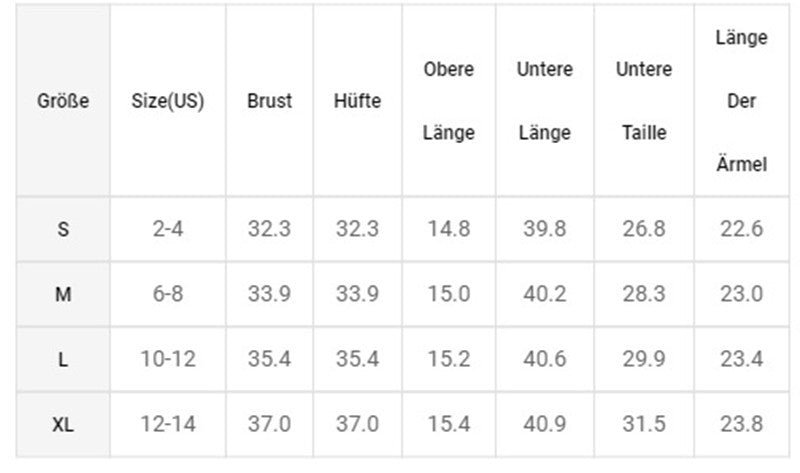The width and height of the screenshot is (800, 473).
Task: Click the 23.8 sleeve length value
Action: click(741, 425)
